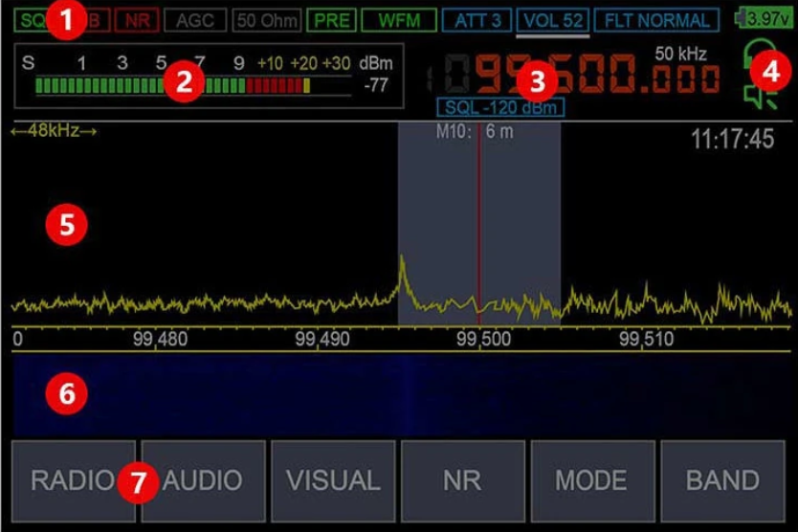The width and height of the screenshot is (798, 532).
Task: Toggle the AGC status indicator
Action: (x=194, y=20)
